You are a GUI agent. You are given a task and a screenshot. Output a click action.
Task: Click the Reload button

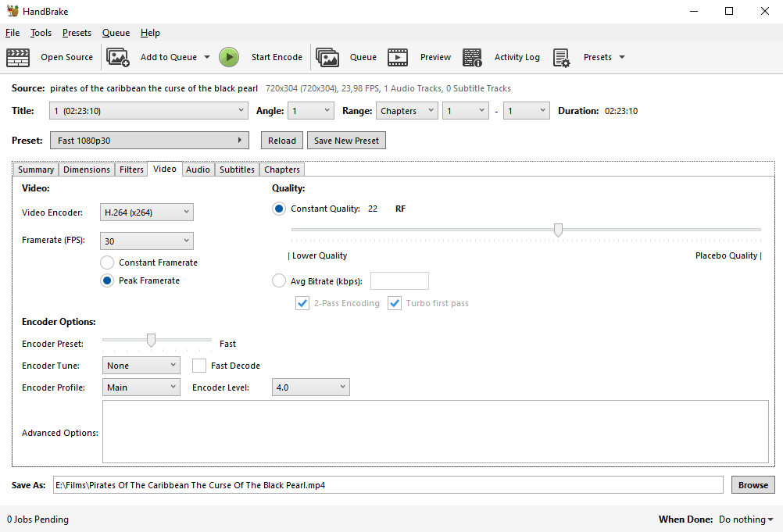(x=281, y=141)
